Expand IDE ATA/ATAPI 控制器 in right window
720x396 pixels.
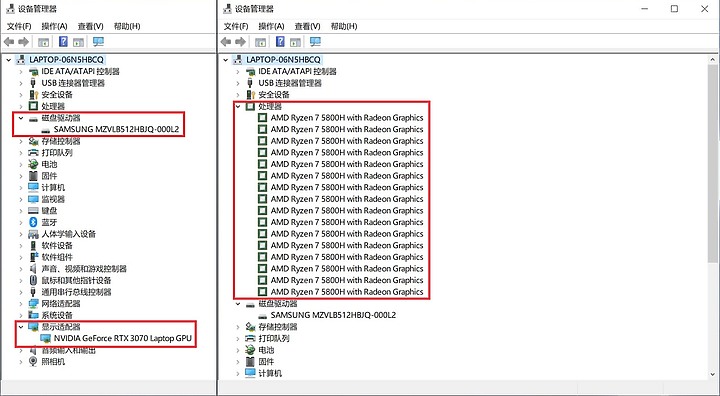(x=238, y=72)
